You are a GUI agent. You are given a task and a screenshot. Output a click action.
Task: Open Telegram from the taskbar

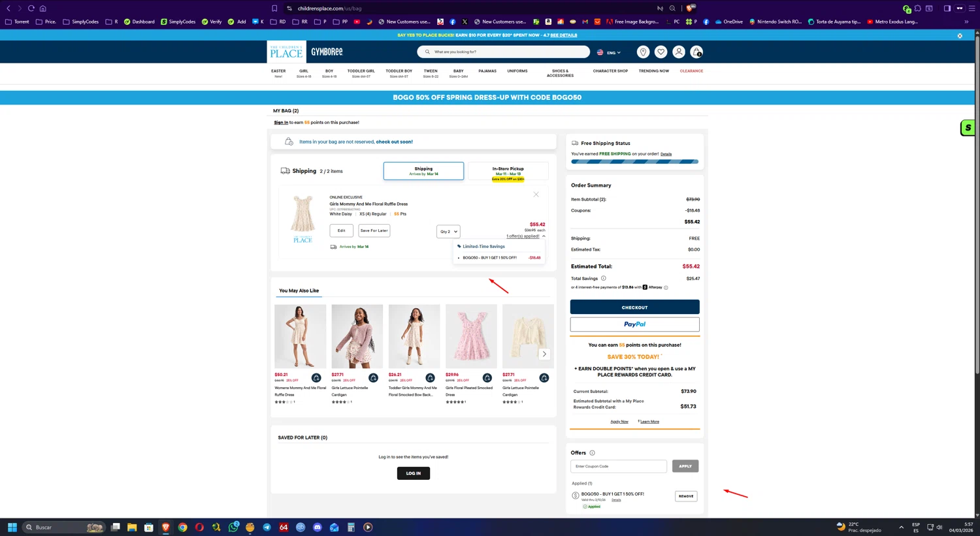(x=267, y=528)
